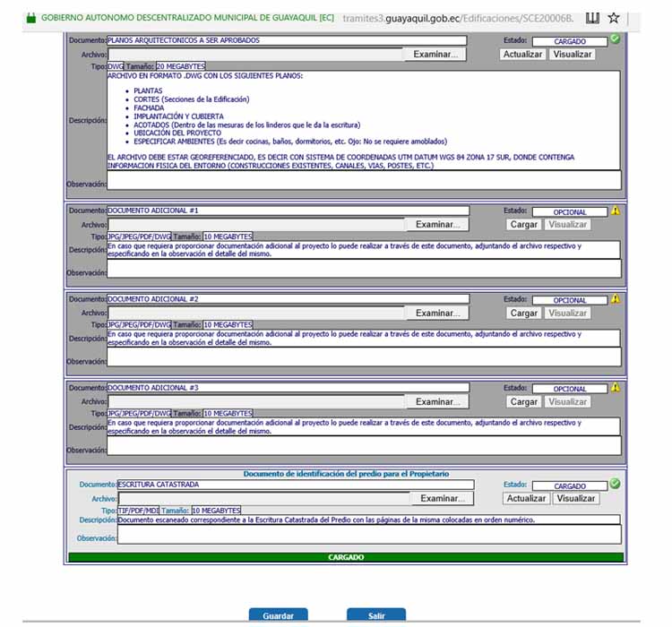Click Cargar for Documento Adicional #3
The height and width of the screenshot is (627, 672).
[x=524, y=402]
